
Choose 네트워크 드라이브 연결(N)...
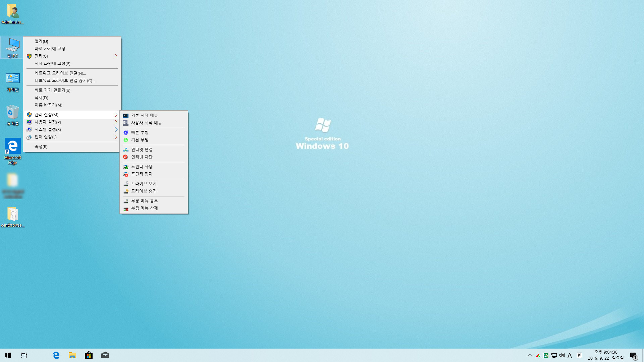(x=72, y=73)
